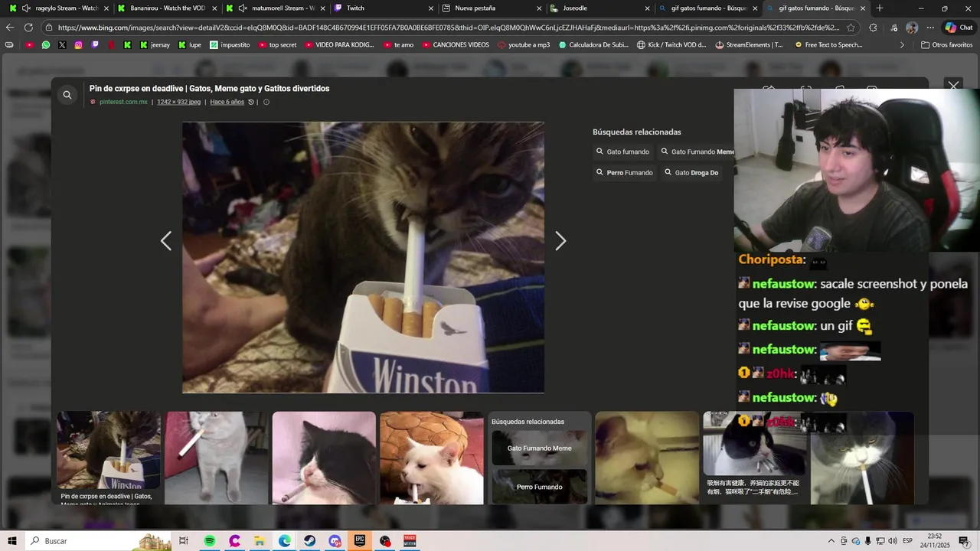The height and width of the screenshot is (551, 980).
Task: Open 'Gato Fumando Meme' card in bottom strip
Action: click(x=539, y=448)
